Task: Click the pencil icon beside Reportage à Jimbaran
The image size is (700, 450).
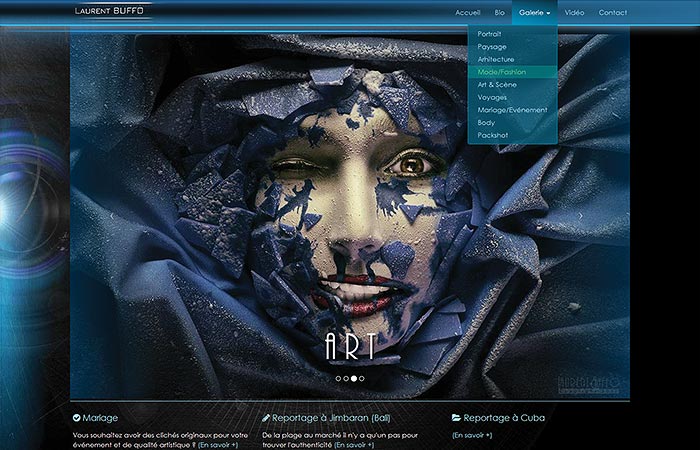Action: [x=266, y=418]
